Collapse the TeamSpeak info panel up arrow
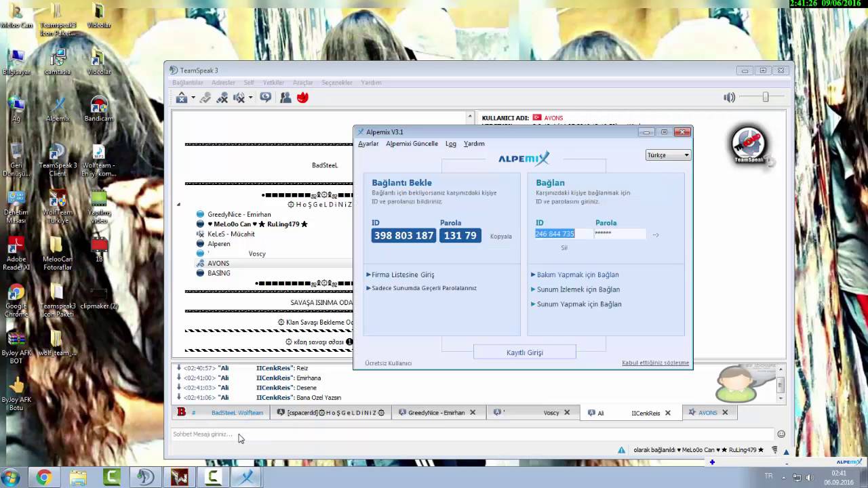 coord(470,117)
